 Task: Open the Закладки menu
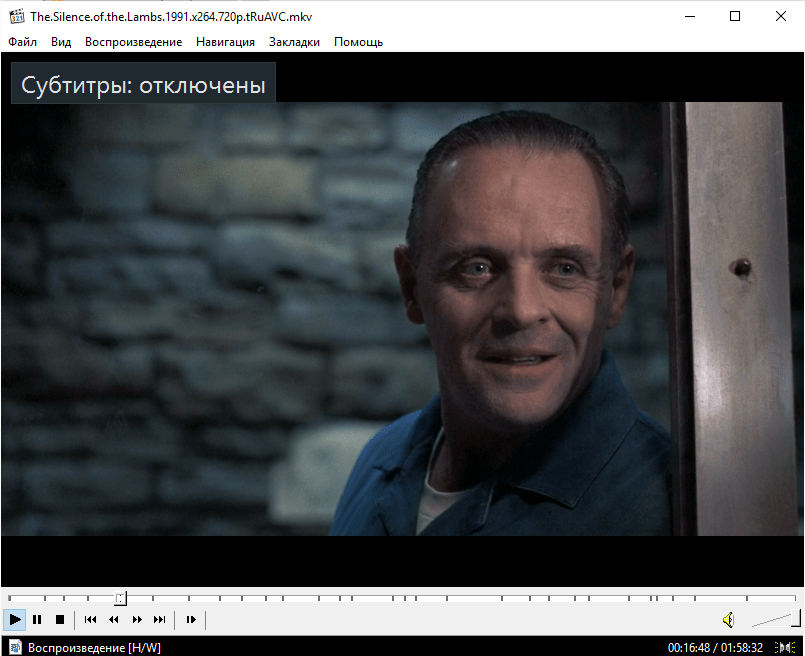[x=294, y=42]
